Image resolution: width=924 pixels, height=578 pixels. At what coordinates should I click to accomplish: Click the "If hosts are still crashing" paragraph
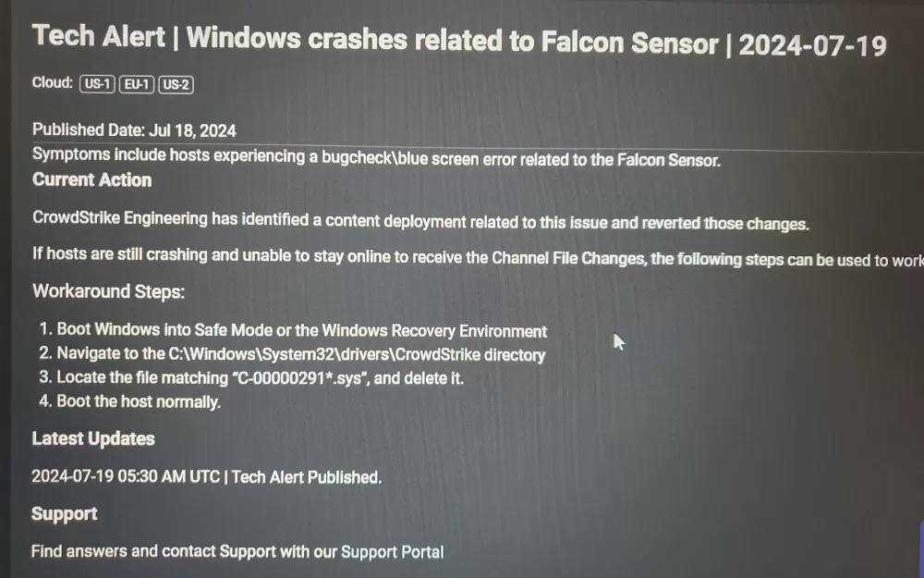pos(476,259)
